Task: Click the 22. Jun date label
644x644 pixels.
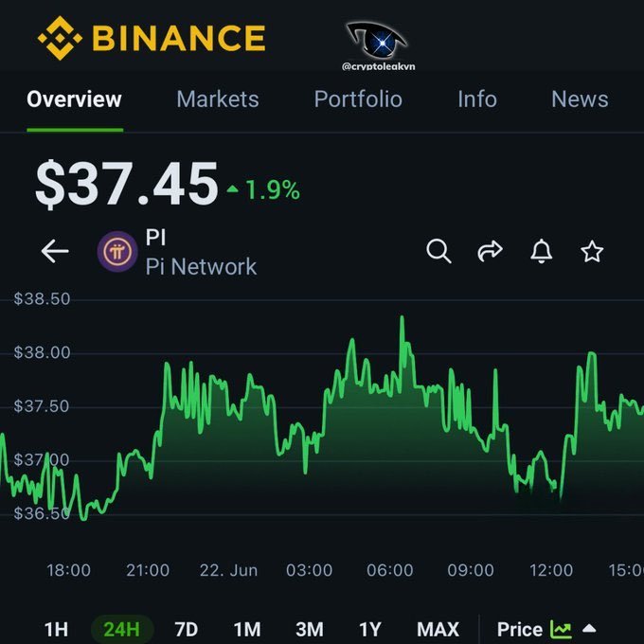Action: pos(229,570)
